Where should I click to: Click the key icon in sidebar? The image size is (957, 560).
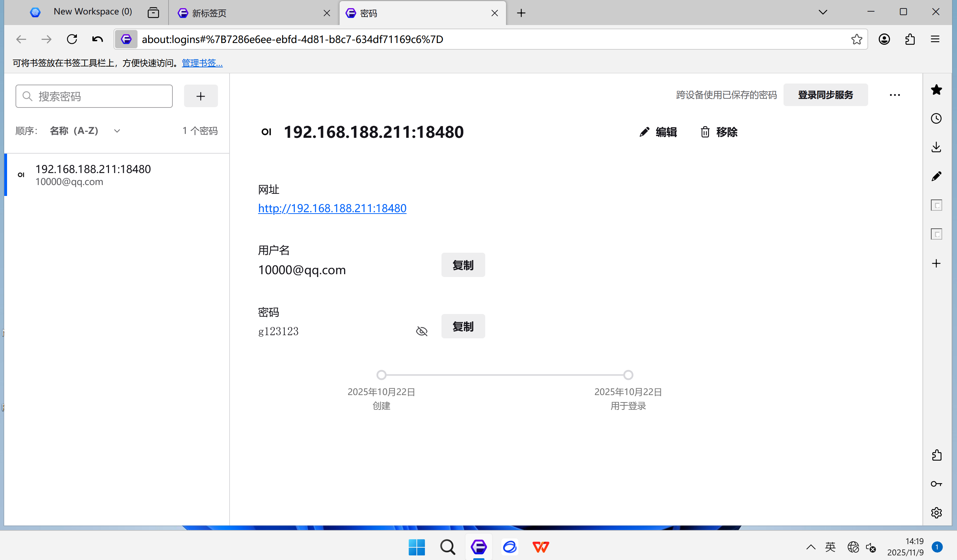936,484
